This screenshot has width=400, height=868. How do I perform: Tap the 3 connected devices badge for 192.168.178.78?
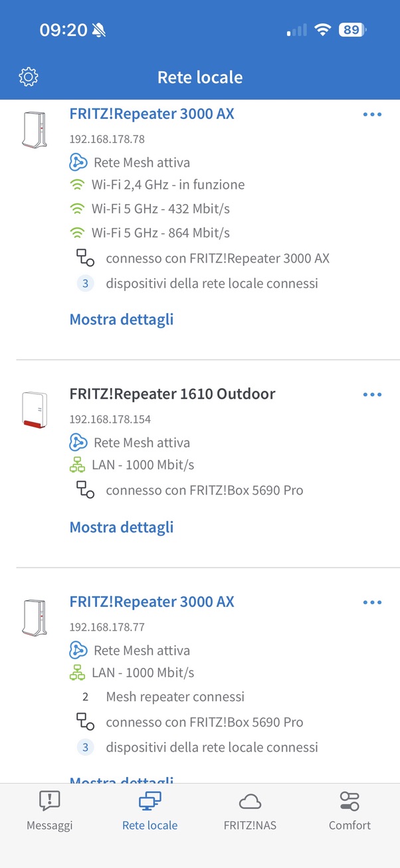tap(85, 284)
